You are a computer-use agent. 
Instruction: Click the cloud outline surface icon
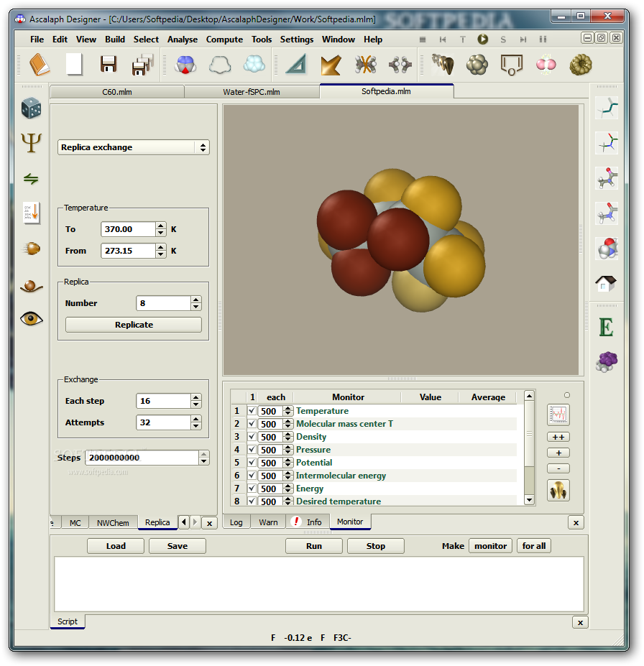(220, 65)
